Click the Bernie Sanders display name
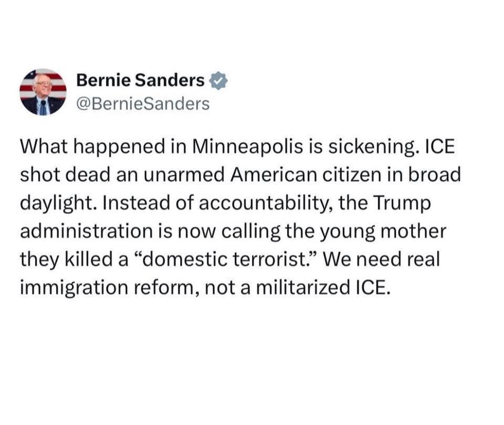 [x=140, y=80]
